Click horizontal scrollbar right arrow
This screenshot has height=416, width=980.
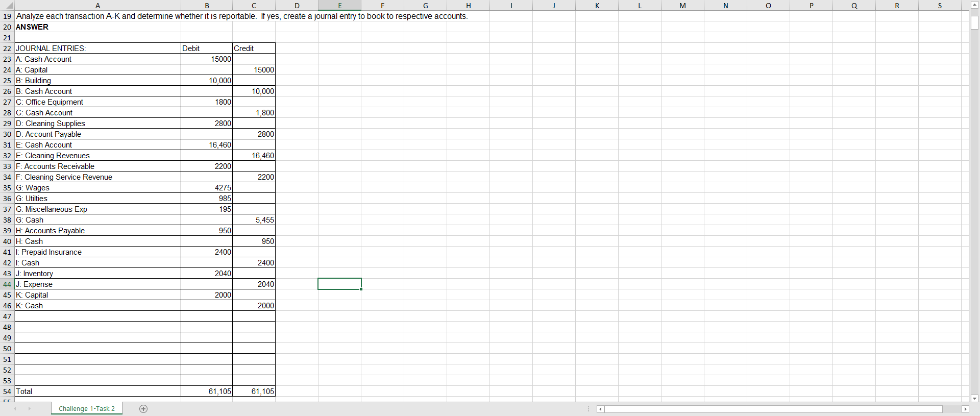965,409
